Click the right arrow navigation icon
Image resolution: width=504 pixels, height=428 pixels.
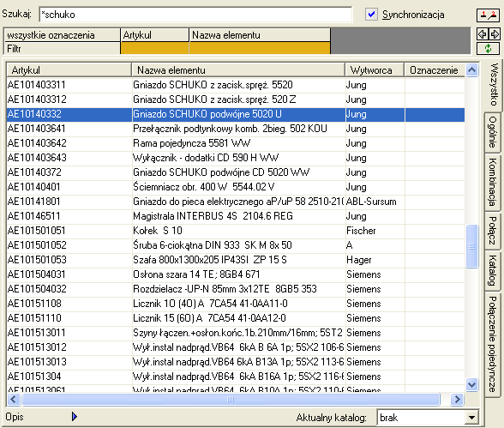(495, 34)
